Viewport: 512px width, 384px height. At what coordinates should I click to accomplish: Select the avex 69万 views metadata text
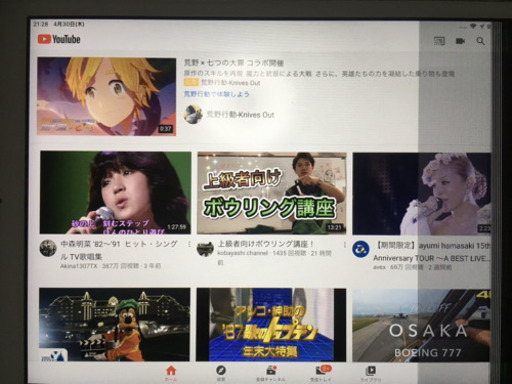(x=412, y=267)
